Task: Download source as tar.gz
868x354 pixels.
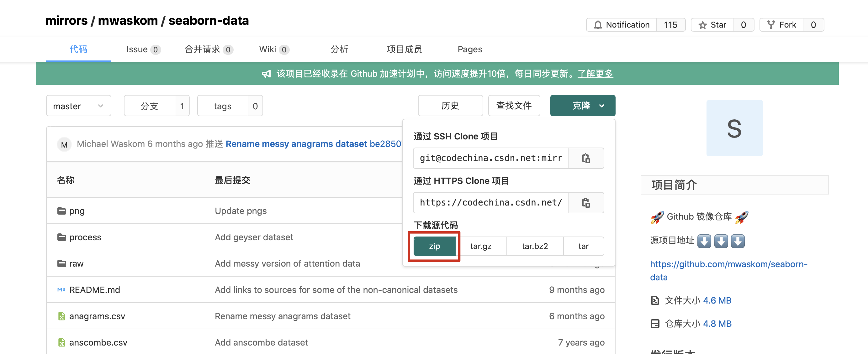Action: click(x=481, y=246)
